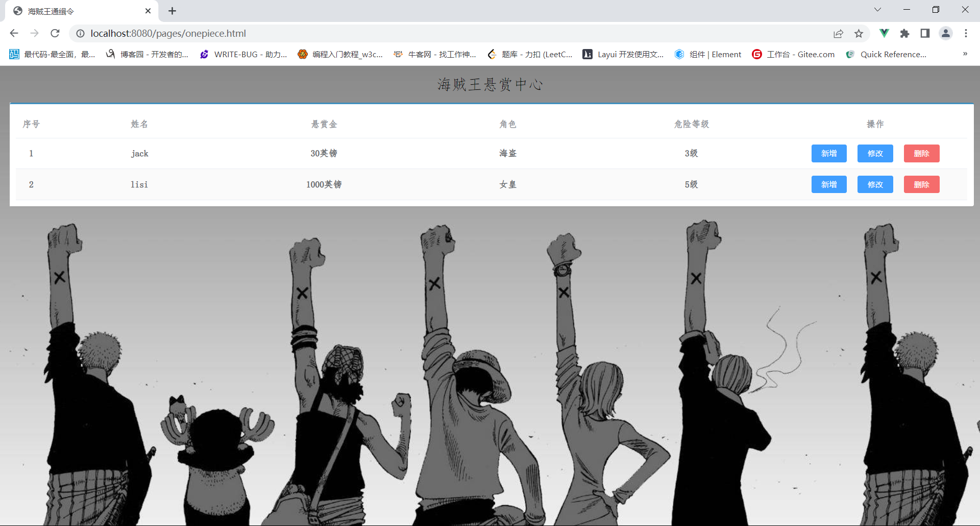Open 组件 Element bookmark
Screen dimensions: 980x526
708,54
